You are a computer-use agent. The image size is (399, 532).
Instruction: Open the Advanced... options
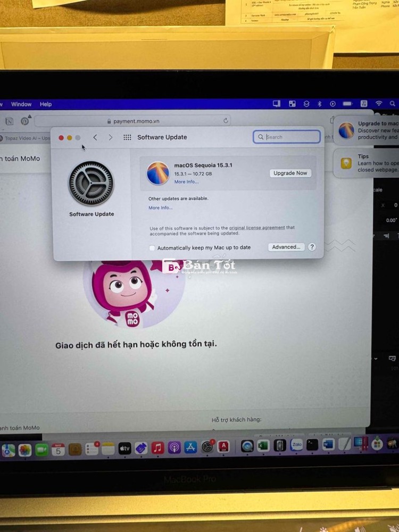point(286,247)
